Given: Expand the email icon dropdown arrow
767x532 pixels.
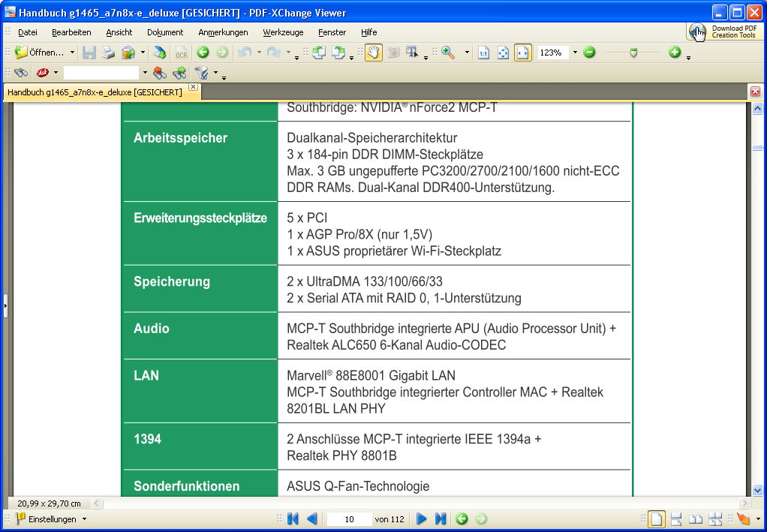Looking at the screenshot, I should pyautogui.click(x=143, y=53).
